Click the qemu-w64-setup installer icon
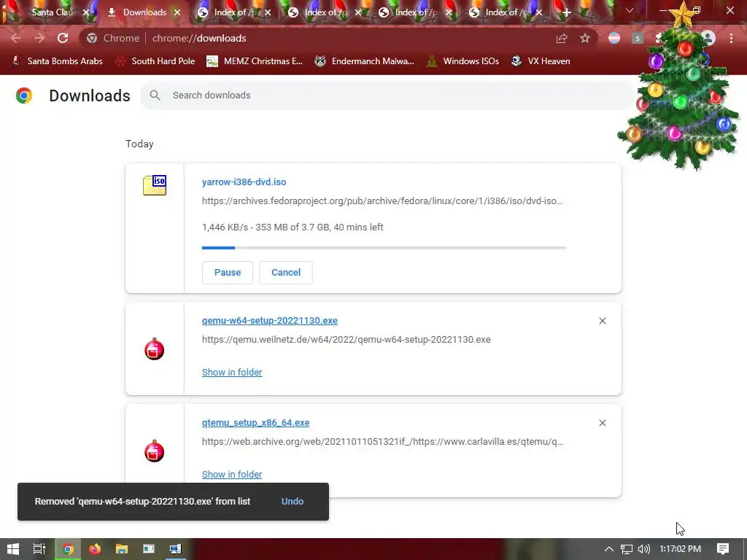This screenshot has width=747, height=560. click(155, 349)
